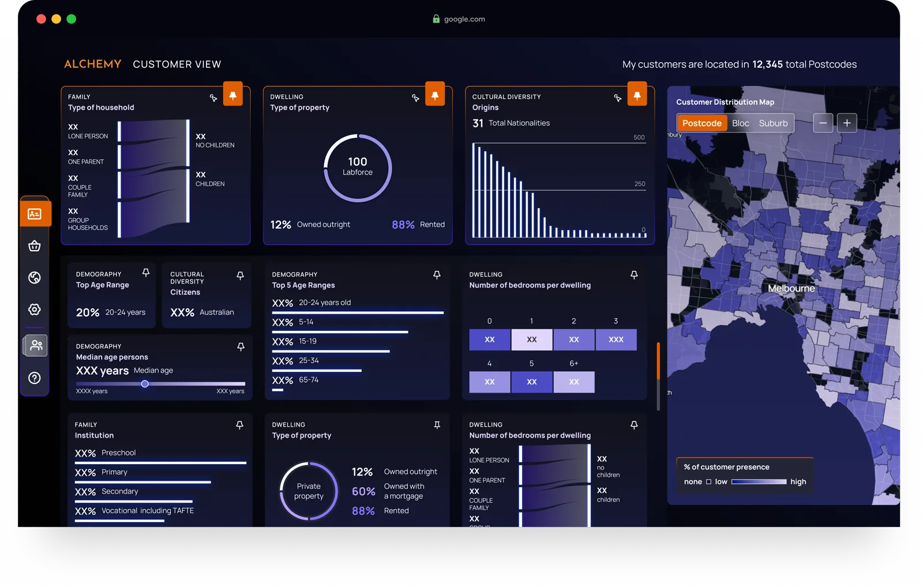Open the shopping basket sidebar icon
This screenshot has height=588, width=923.
[35, 246]
